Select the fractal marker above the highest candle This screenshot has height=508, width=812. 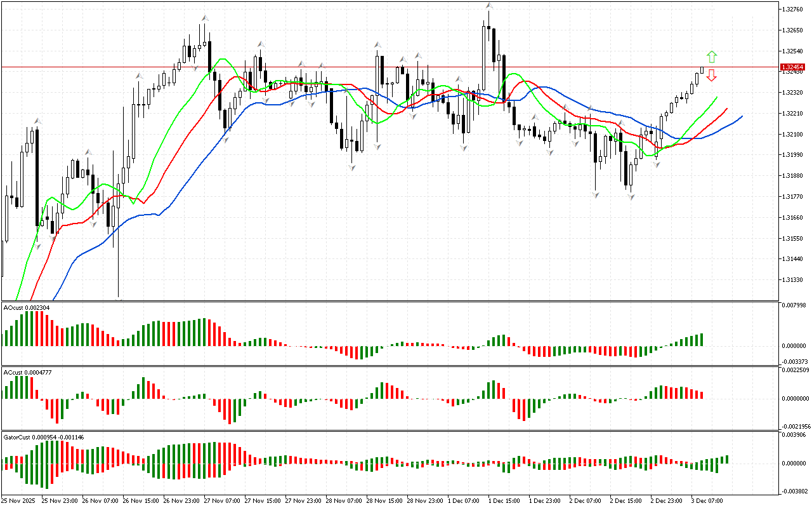488,6
